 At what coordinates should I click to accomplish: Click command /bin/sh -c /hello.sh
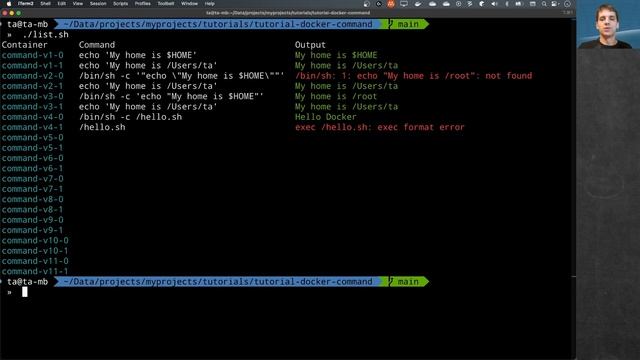coord(130,117)
